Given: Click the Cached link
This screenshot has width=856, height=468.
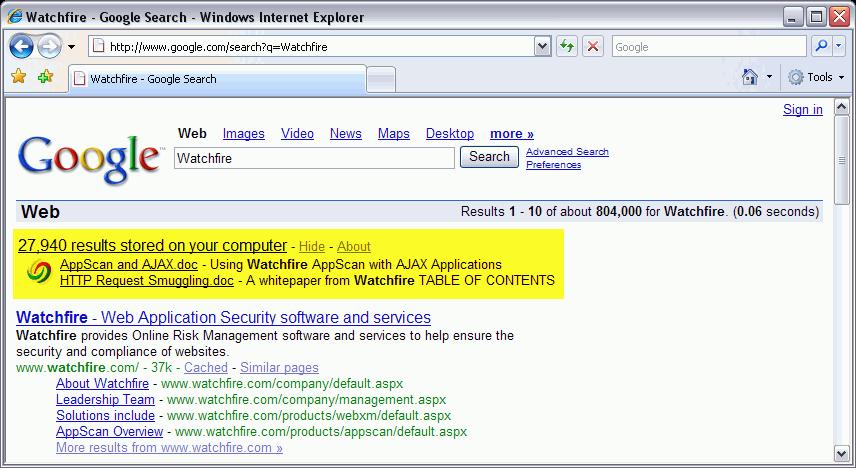Looking at the screenshot, I should [206, 368].
